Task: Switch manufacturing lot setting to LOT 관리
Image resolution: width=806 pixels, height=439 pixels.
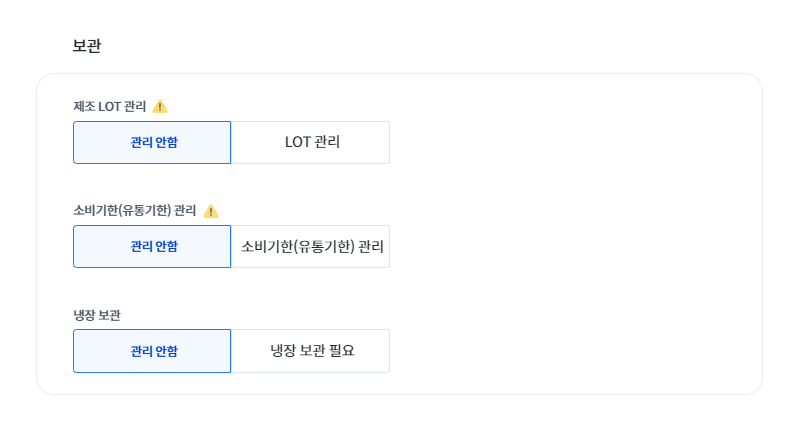Action: click(311, 142)
